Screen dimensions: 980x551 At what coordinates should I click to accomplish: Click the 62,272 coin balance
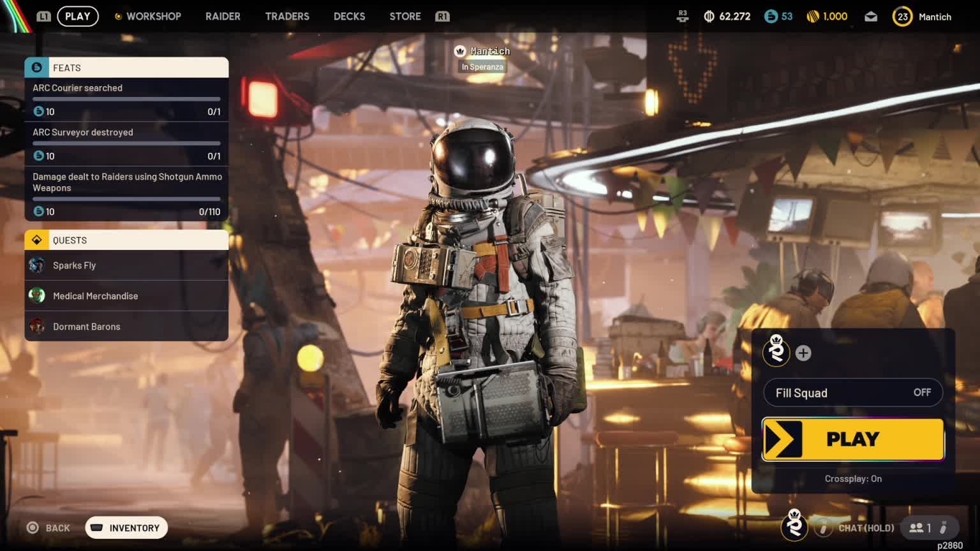coord(734,17)
